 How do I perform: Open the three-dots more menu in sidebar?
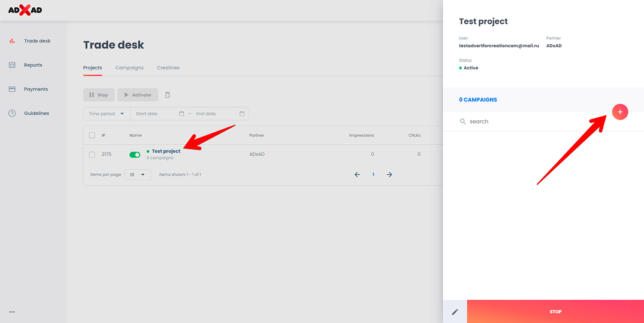(12, 312)
